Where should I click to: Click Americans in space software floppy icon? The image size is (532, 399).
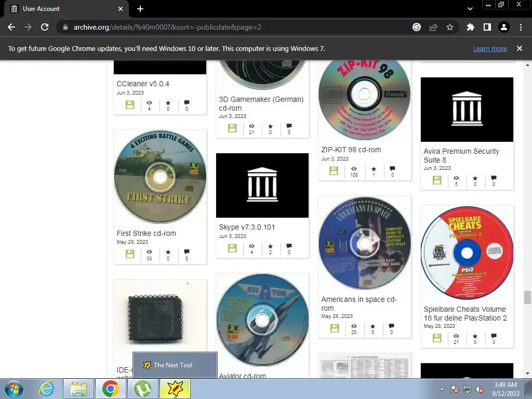pyautogui.click(x=335, y=328)
